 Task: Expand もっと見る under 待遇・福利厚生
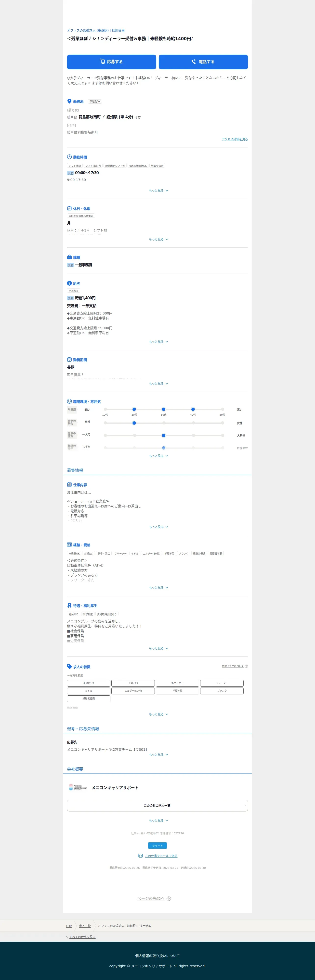tap(158, 648)
